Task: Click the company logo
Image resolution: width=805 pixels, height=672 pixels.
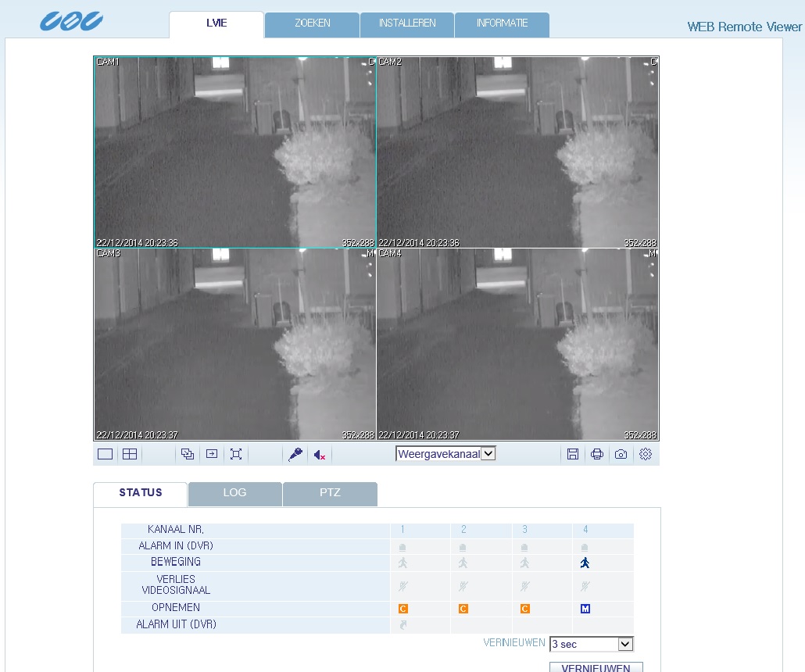Action: [71, 21]
